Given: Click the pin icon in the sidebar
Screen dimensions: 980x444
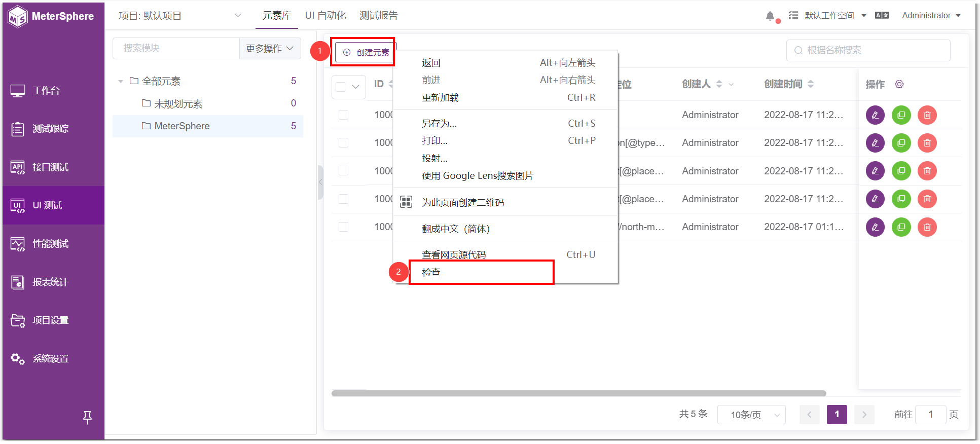Looking at the screenshot, I should click(87, 417).
